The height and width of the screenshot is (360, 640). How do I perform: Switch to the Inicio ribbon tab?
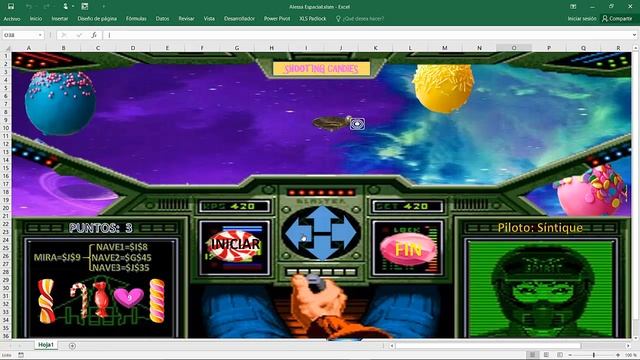36,19
